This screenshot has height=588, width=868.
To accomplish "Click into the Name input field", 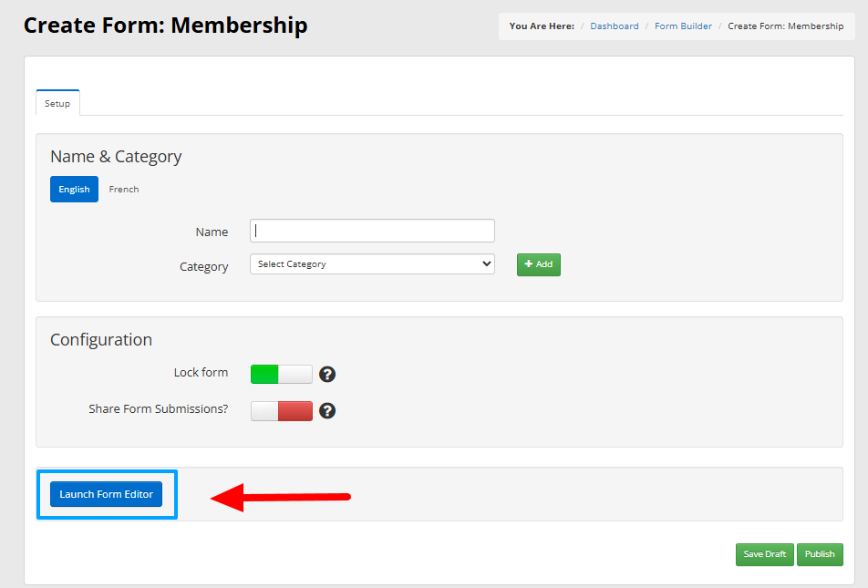I will (x=372, y=231).
